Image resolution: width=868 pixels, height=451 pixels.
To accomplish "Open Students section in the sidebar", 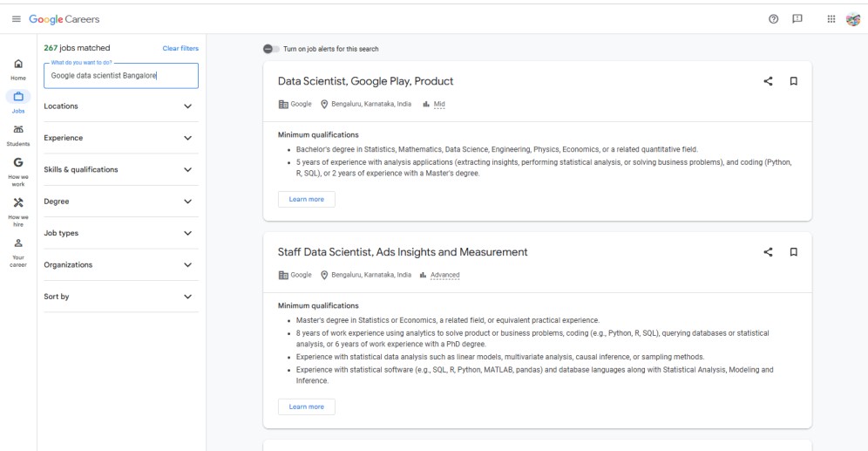I will click(18, 136).
